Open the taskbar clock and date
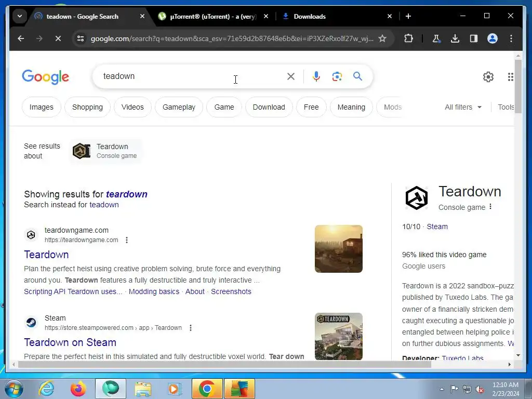 [506, 389]
